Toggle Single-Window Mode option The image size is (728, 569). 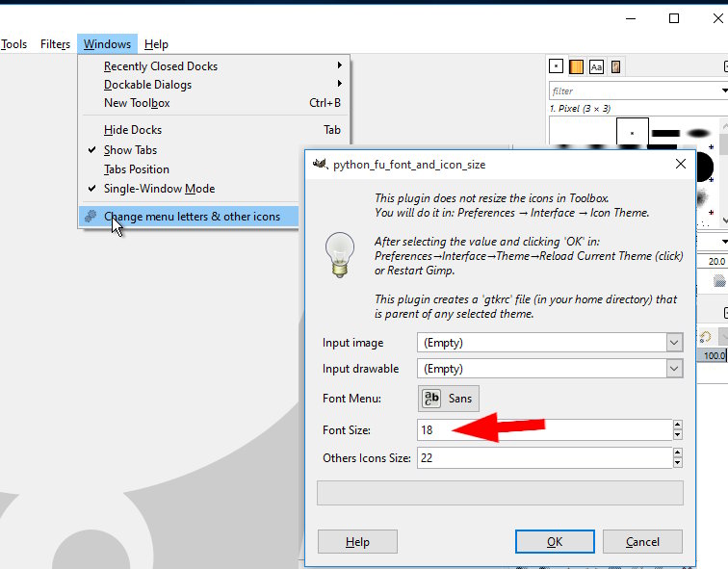(190, 189)
